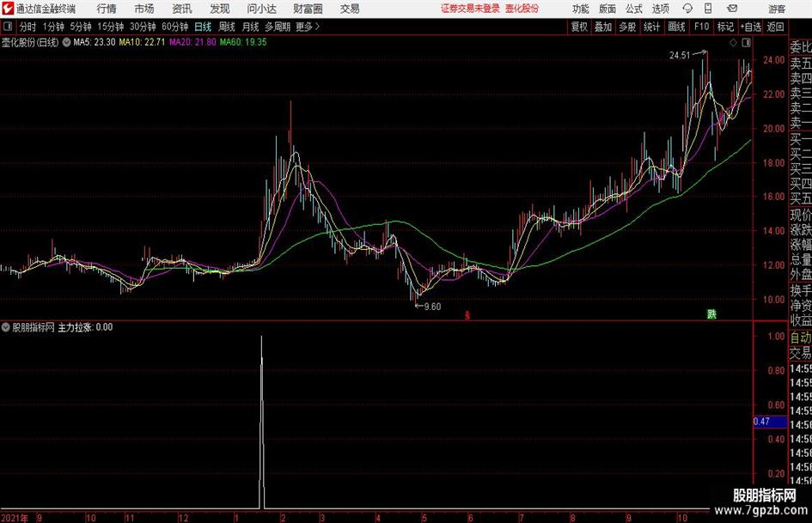Click the 统计 statistics button
Screen dimensions: 812x523
[651, 27]
